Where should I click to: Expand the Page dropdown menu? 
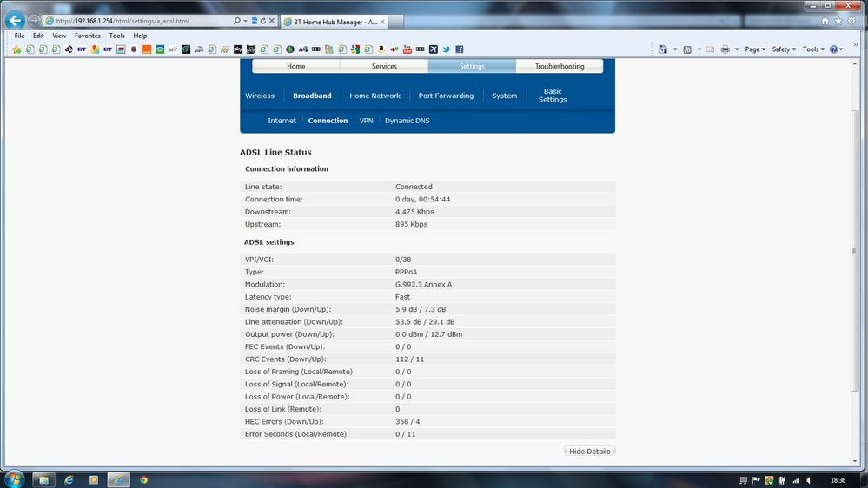click(755, 49)
